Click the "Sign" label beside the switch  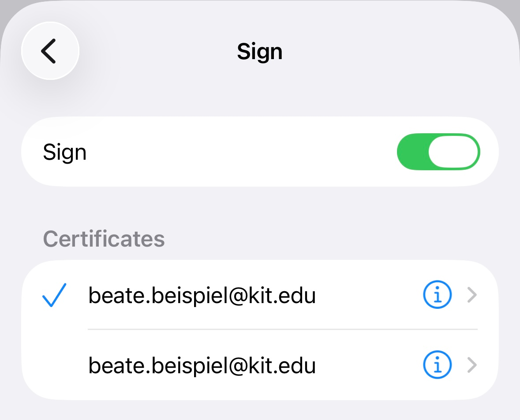click(x=64, y=153)
